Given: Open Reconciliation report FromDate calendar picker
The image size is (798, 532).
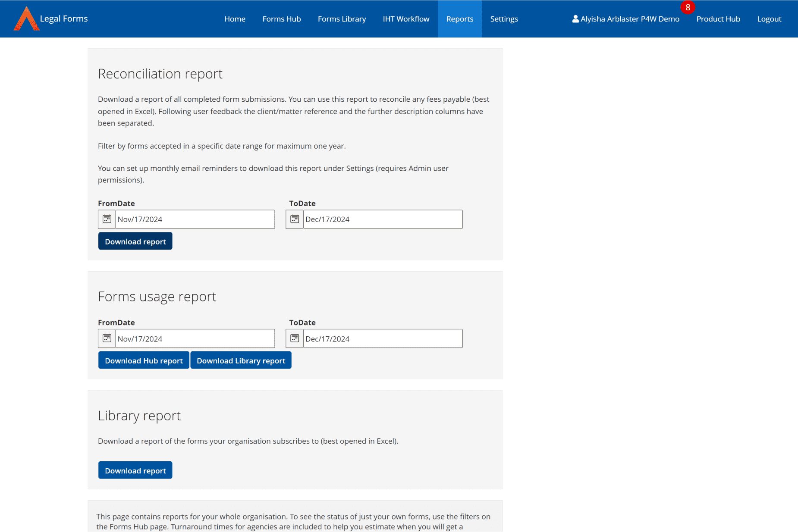Looking at the screenshot, I should coord(107,219).
